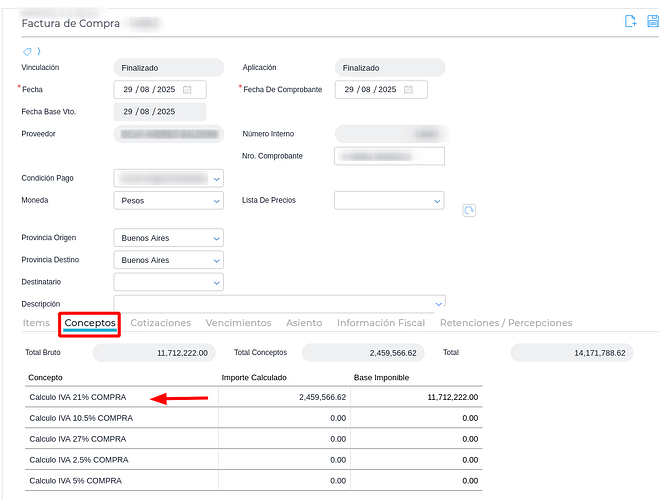
Task: Expand the Destinatario dropdown
Action: click(217, 283)
